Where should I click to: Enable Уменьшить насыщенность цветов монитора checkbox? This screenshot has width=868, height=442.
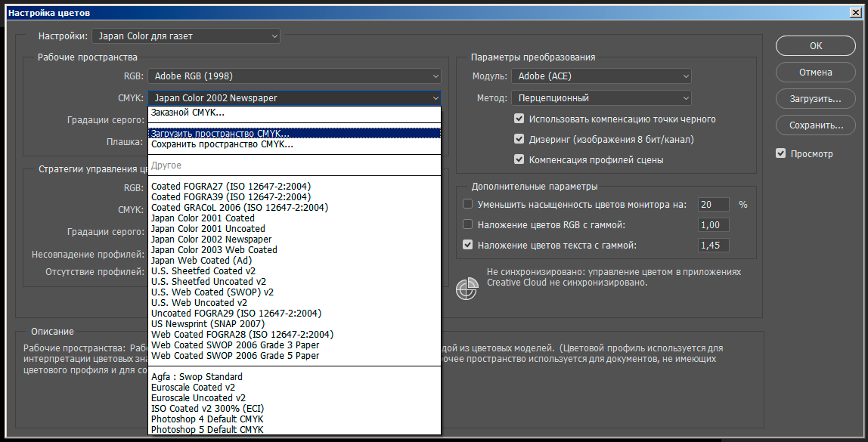tap(467, 204)
